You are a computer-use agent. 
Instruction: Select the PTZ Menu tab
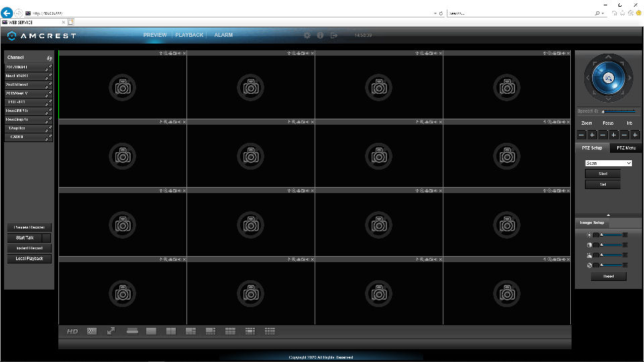(x=626, y=147)
